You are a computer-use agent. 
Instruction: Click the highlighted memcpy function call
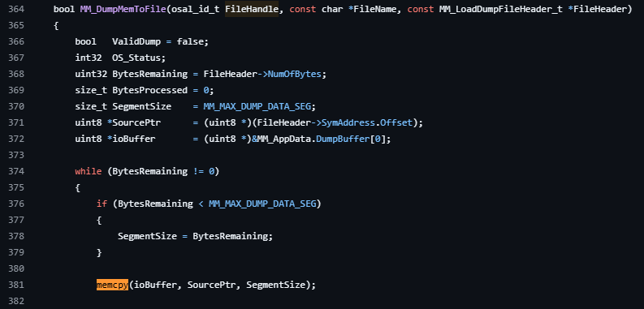pyautogui.click(x=113, y=285)
